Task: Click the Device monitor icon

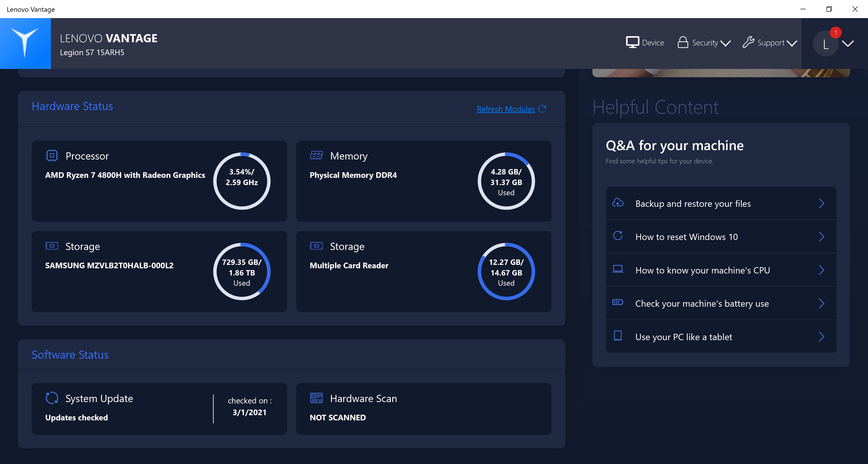Action: coord(632,42)
